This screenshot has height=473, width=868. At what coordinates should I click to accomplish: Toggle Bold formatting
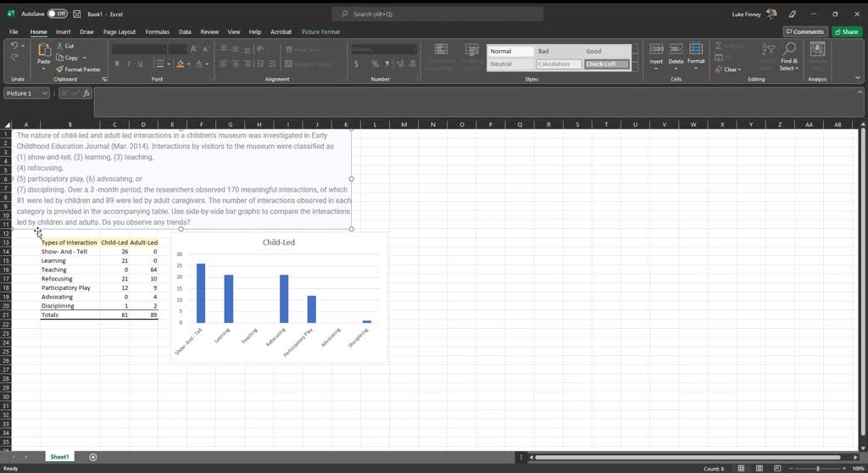click(117, 64)
